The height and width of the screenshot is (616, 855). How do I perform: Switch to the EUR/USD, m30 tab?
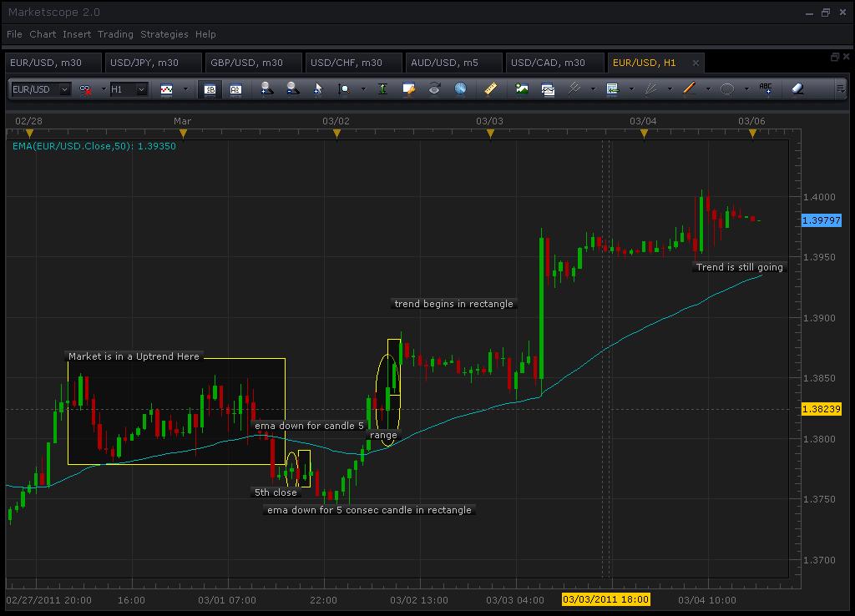53,63
